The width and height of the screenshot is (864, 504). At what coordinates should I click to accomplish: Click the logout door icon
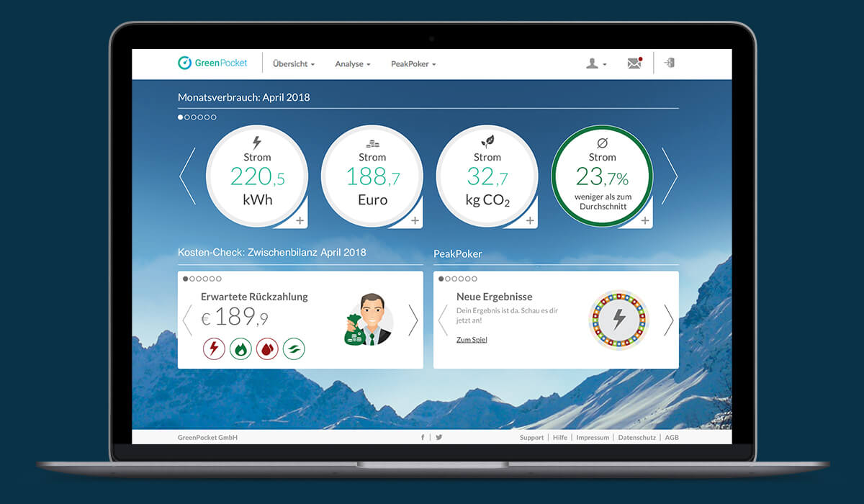pos(670,63)
